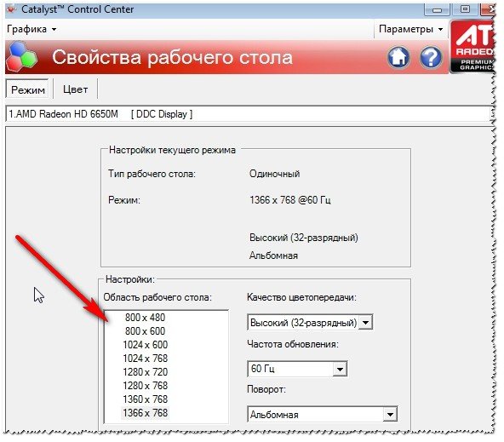
Task: Click the Высокий (32-разрядный) text in current mode
Action: coord(303,238)
